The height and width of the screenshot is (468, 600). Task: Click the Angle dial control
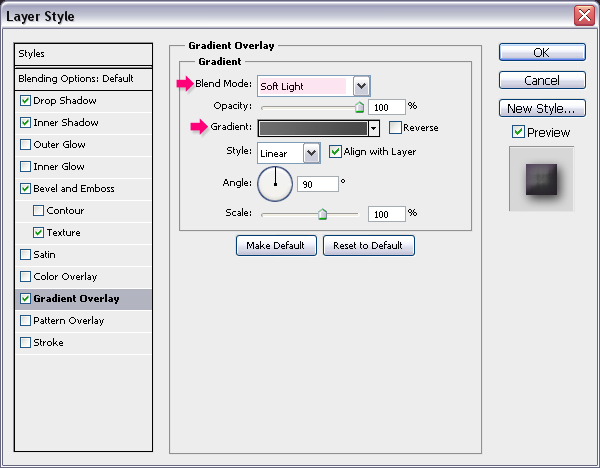(275, 184)
